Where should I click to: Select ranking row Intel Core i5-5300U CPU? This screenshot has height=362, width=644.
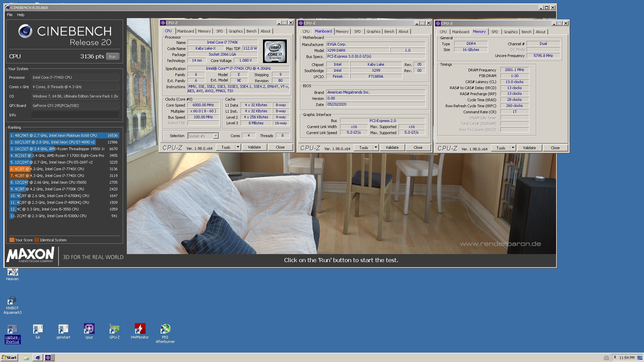[64, 216]
